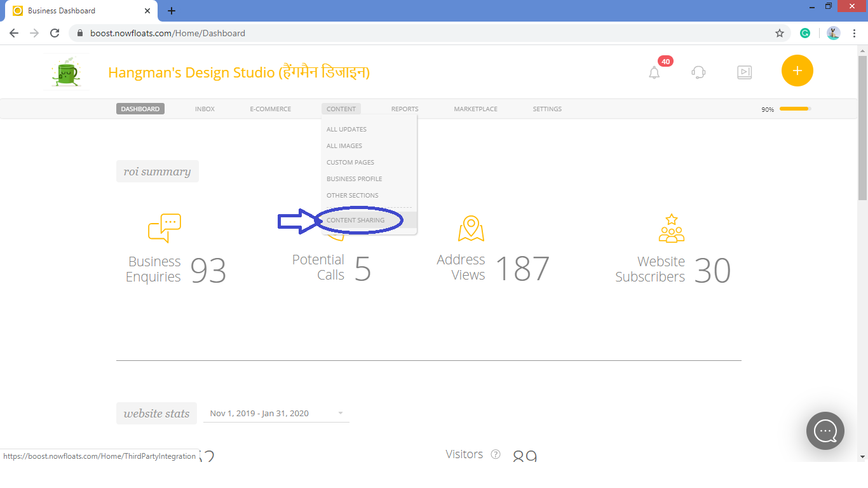The width and height of the screenshot is (868, 488).
Task: Click the Hangman's Design Studio title
Action: click(239, 72)
